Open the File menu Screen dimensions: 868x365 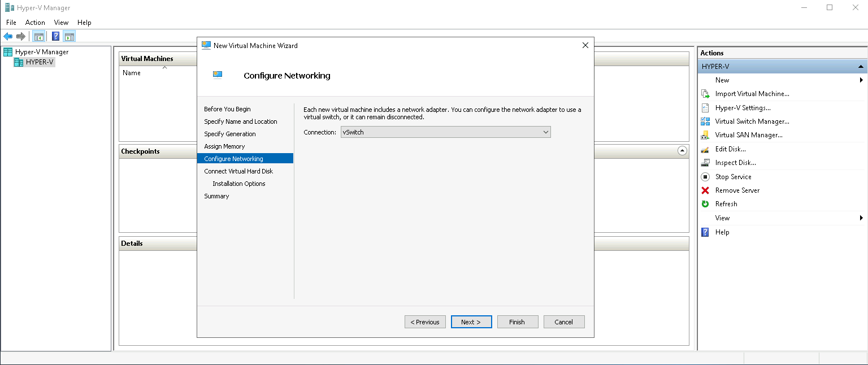[11, 23]
